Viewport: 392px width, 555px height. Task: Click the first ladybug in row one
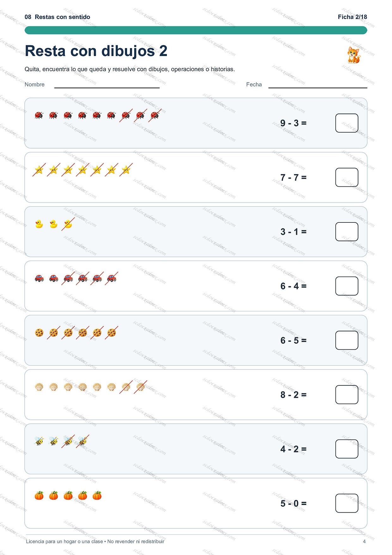39,115
